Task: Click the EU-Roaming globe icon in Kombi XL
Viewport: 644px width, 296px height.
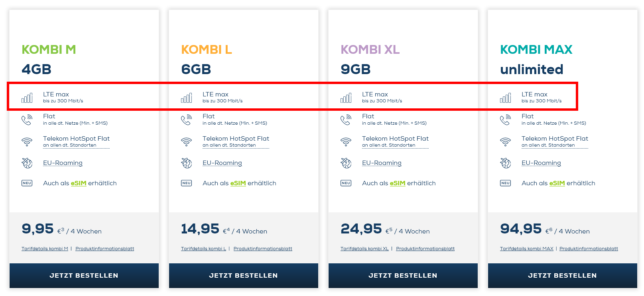Action: [346, 163]
